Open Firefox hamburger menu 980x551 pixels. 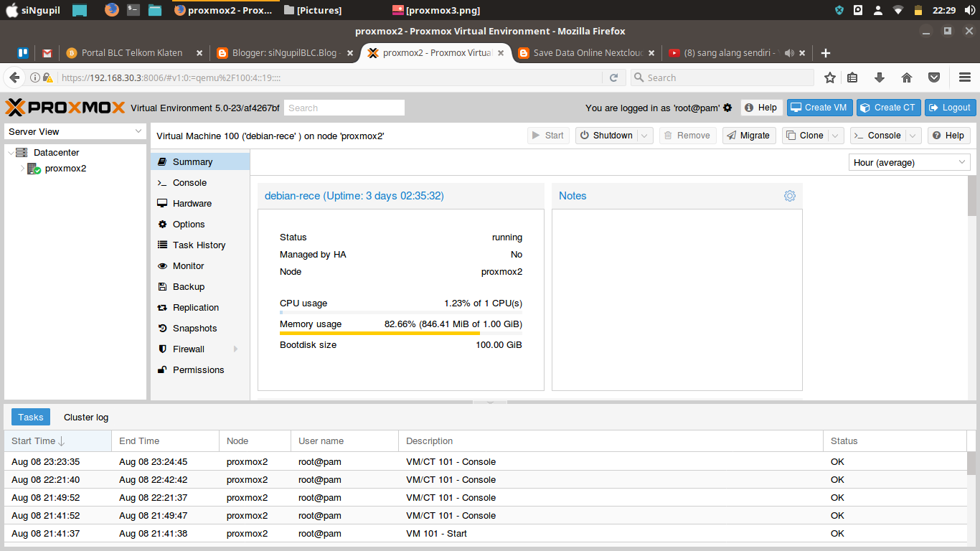coord(965,77)
